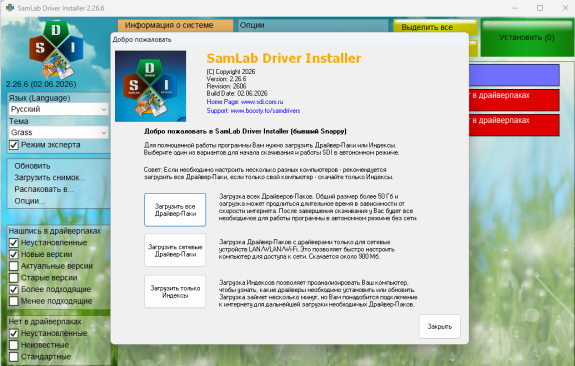Click the SDI logo in the left sidebar
Viewport: 575px width, 366px height.
point(56,50)
